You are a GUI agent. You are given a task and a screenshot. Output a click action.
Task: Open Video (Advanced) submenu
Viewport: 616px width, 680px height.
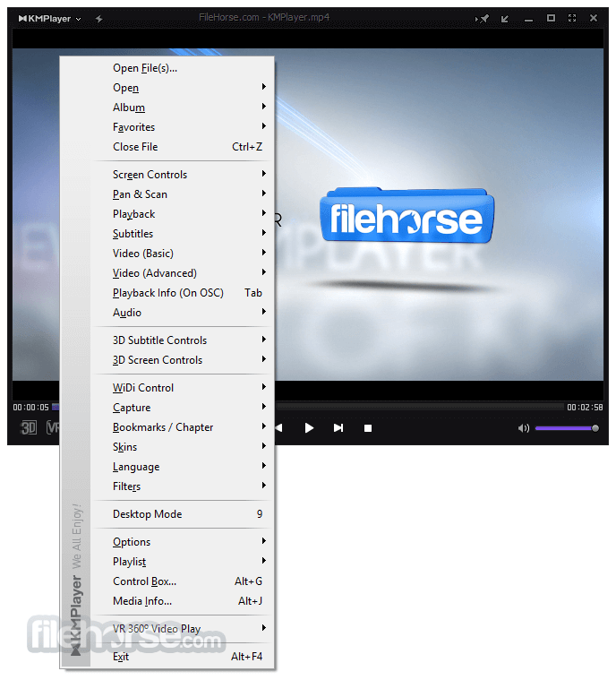183,273
